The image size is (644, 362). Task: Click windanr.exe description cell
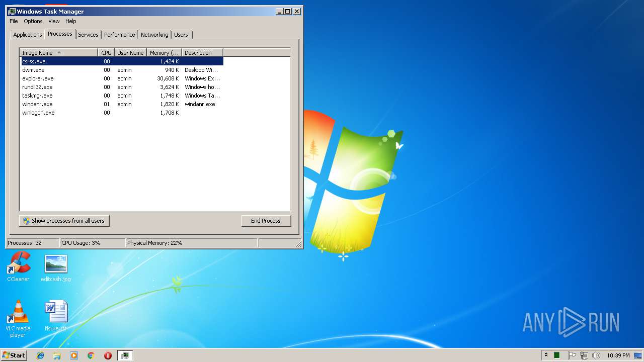click(x=200, y=104)
